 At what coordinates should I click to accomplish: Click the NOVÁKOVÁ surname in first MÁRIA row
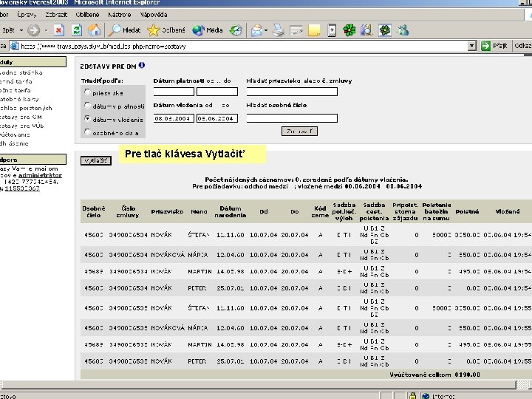click(168, 254)
